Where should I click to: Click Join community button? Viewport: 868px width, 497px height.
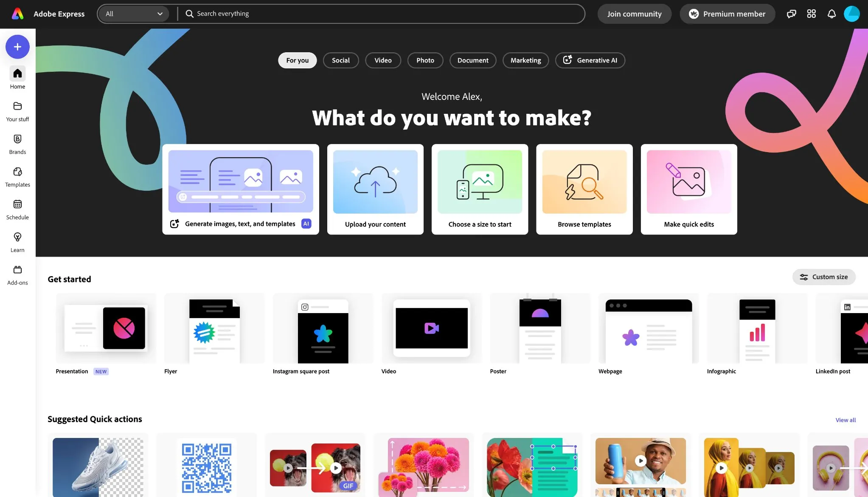click(634, 14)
